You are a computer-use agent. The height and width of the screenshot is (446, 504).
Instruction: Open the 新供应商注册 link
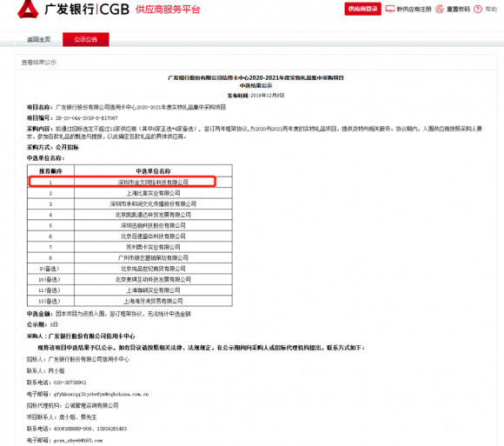click(414, 9)
